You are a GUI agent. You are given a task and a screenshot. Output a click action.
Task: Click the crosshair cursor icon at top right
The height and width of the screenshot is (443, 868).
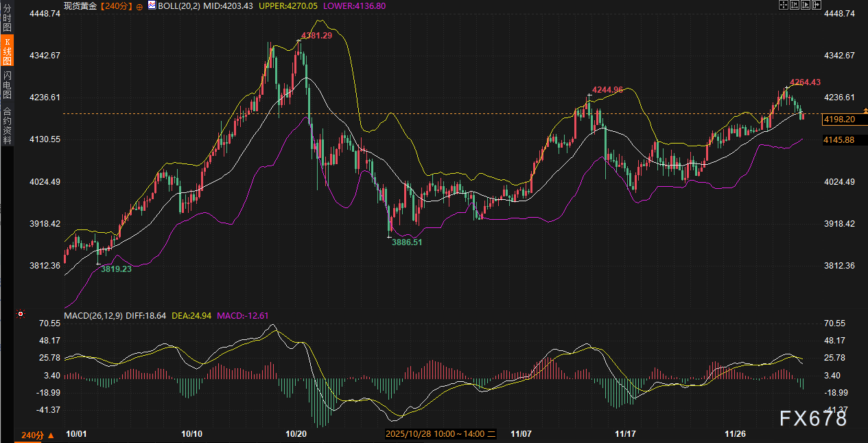tap(784, 5)
